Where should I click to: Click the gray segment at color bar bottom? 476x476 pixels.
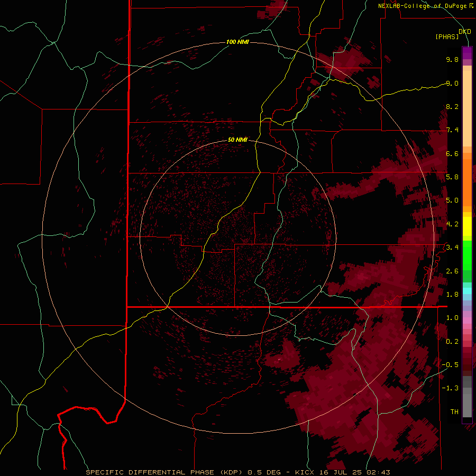(x=467, y=405)
